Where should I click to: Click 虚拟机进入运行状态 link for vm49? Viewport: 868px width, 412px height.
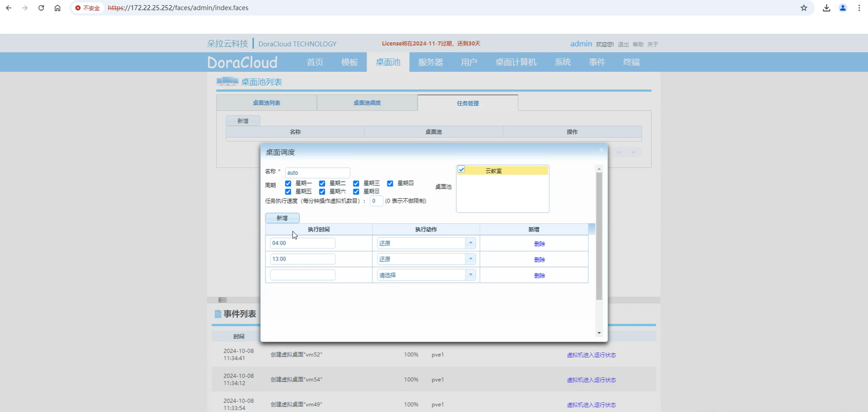[x=591, y=405]
